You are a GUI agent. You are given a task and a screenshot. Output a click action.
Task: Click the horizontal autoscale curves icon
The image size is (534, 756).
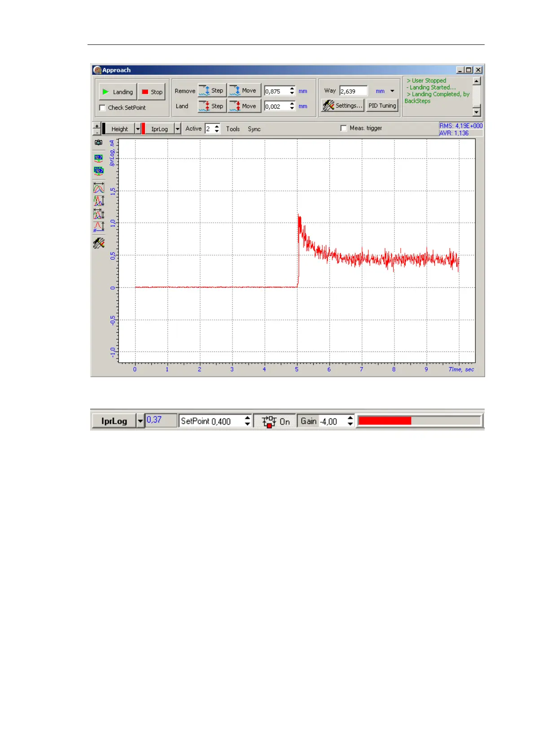[x=98, y=187]
